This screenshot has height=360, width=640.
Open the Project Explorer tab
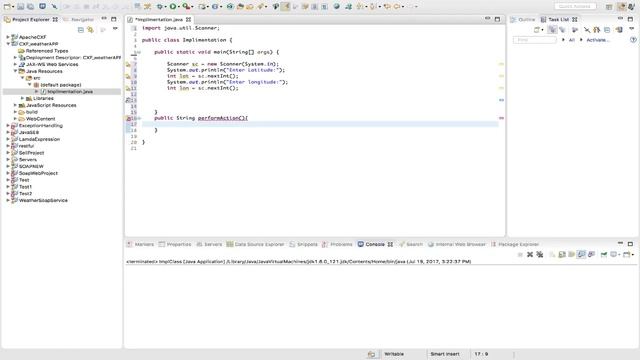[31, 19]
